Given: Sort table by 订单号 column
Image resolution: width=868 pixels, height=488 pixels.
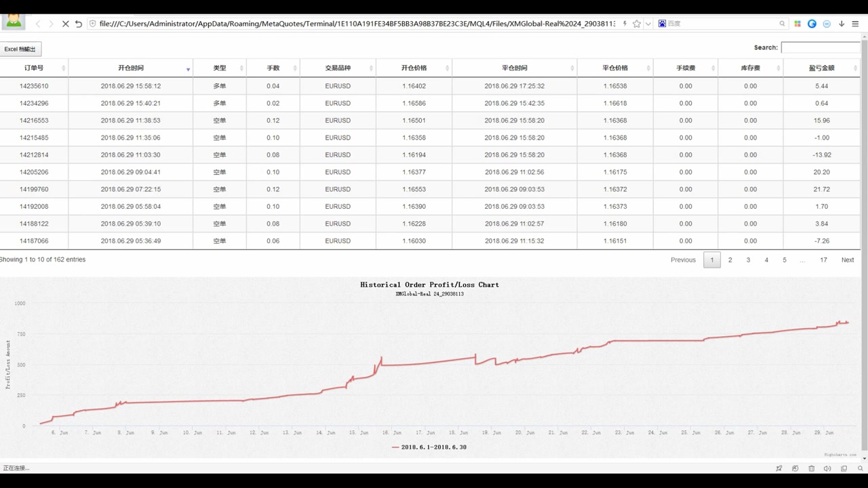Looking at the screenshot, I should point(34,68).
